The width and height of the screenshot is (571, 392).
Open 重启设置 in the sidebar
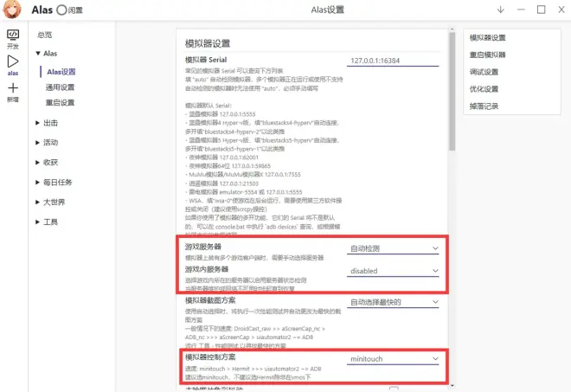pyautogui.click(x=60, y=102)
